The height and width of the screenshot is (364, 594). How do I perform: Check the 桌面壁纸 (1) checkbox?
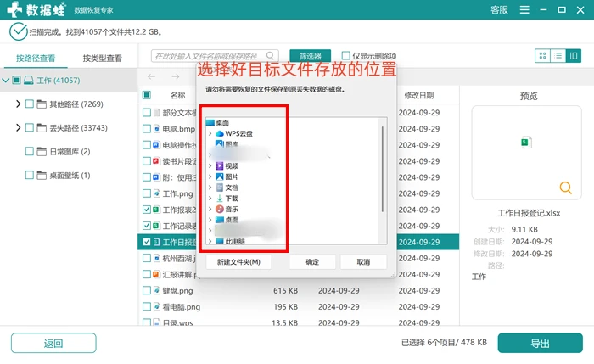coord(29,175)
